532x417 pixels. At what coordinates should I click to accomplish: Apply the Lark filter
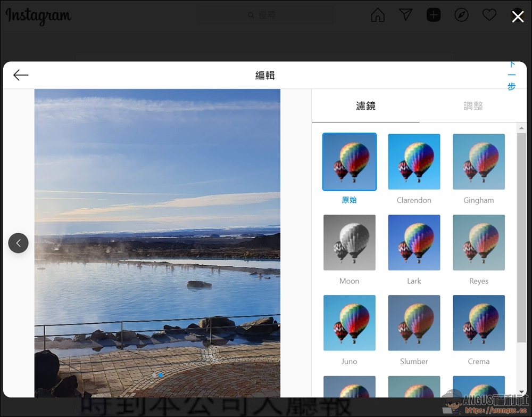tap(414, 242)
